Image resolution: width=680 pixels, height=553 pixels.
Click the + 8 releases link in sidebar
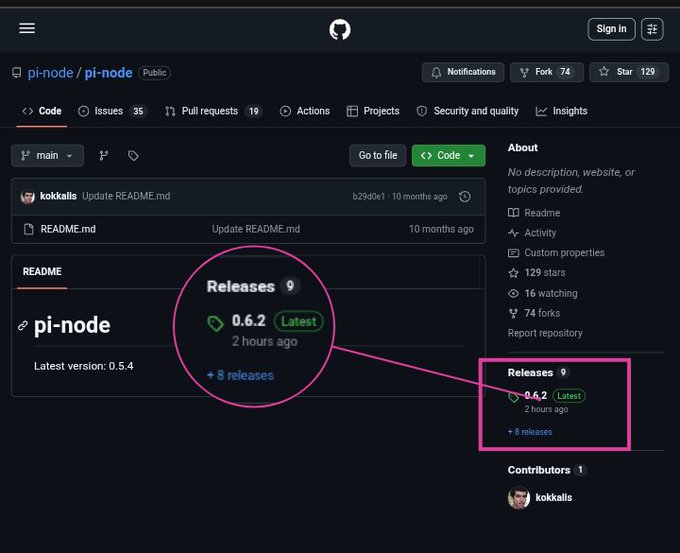[x=530, y=432]
